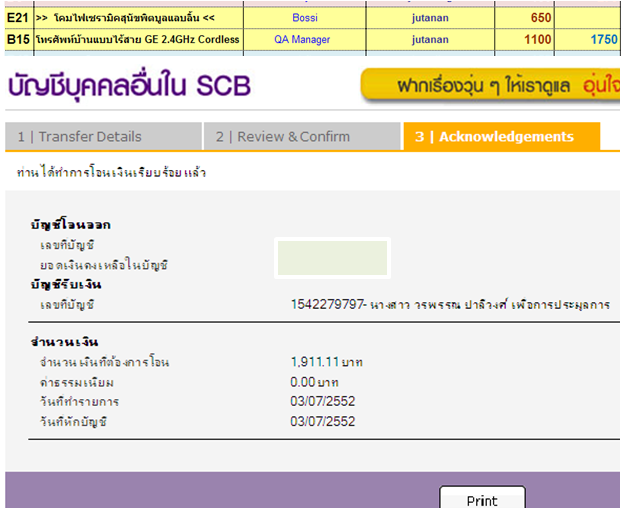Click the ค่าธรรมเนียม fee label
Viewport: 630px width, 509px height.
(77, 382)
